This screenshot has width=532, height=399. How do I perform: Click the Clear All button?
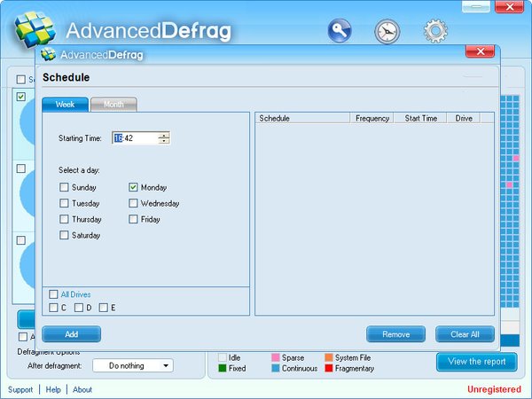tap(465, 334)
